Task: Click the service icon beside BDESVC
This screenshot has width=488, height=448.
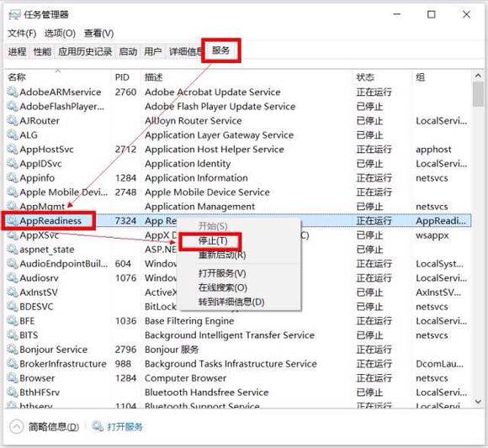Action: coord(13,307)
